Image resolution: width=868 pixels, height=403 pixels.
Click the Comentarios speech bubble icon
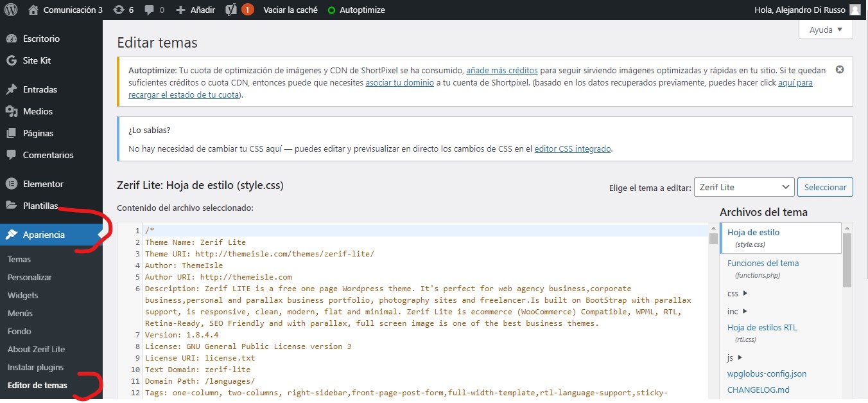pos(12,155)
